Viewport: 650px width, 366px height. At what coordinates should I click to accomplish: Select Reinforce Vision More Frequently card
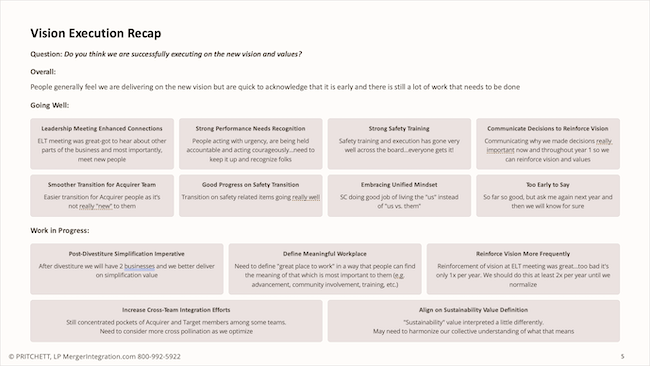[x=523, y=269]
